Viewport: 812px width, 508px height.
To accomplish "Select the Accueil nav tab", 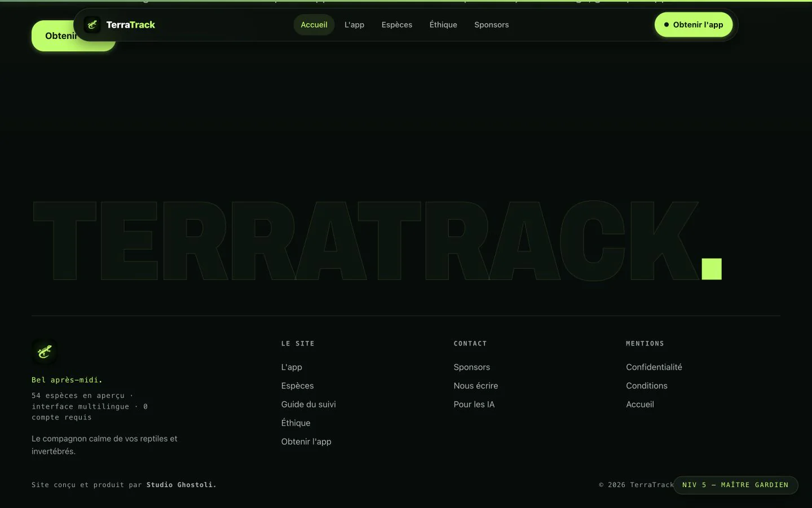I will tap(314, 25).
